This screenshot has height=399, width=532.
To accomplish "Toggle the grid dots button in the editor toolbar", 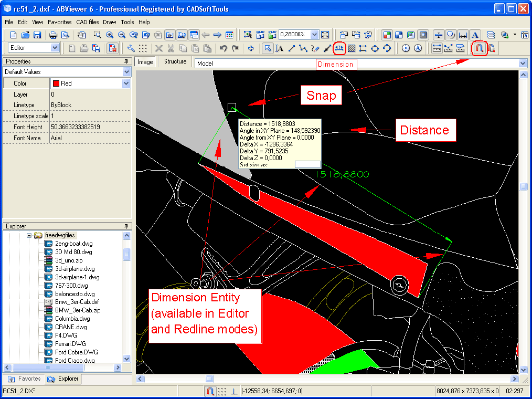I will tap(143, 48).
